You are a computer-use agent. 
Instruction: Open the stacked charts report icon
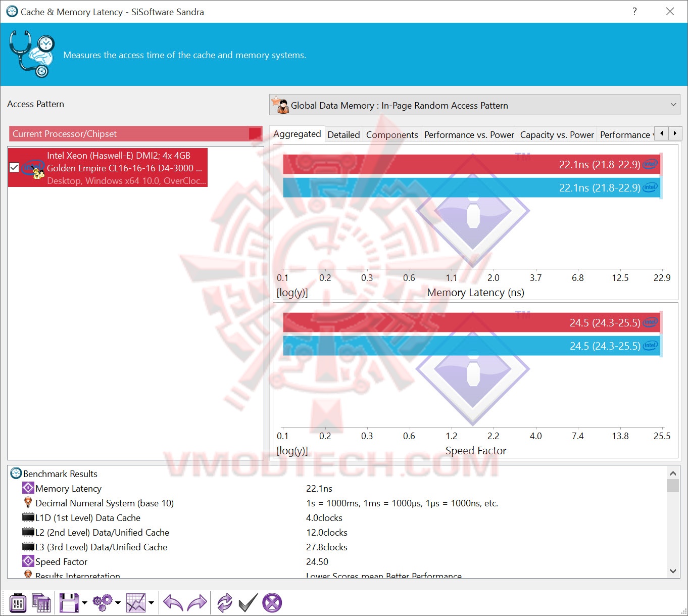pos(41,603)
